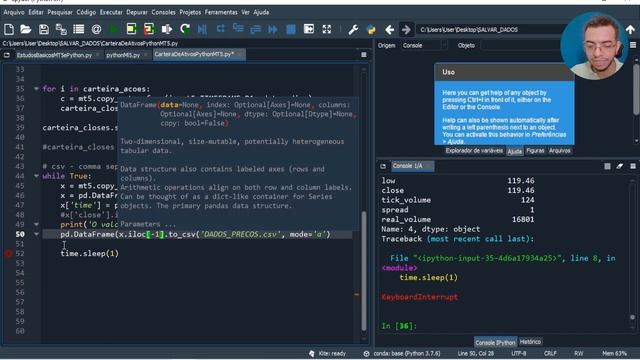Open the Arquivo menu
The width and height of the screenshot is (640, 360).
(x=14, y=12)
